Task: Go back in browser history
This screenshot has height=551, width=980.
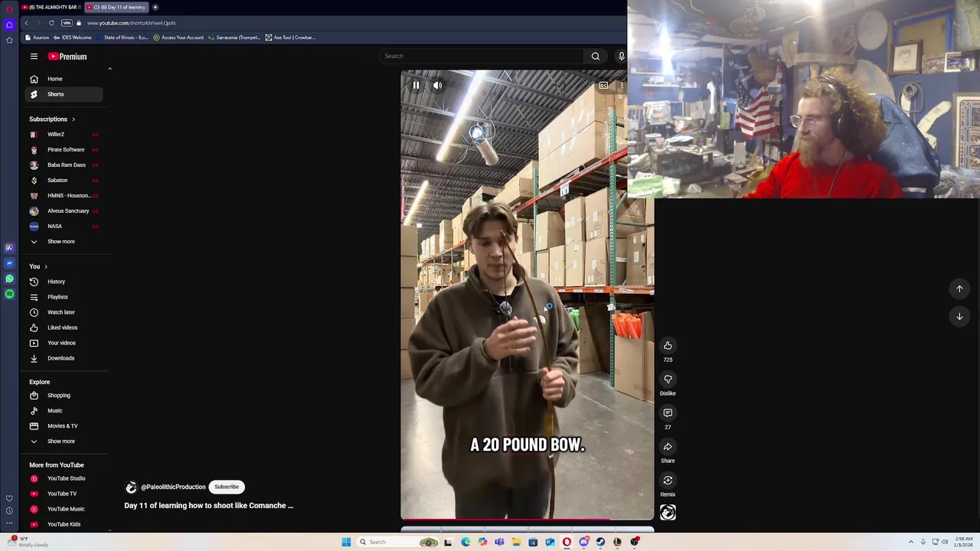Action: [26, 23]
